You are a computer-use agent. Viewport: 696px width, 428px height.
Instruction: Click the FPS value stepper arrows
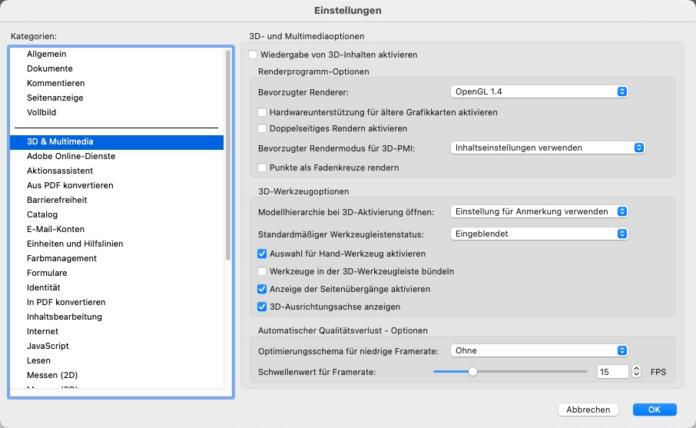tap(635, 371)
